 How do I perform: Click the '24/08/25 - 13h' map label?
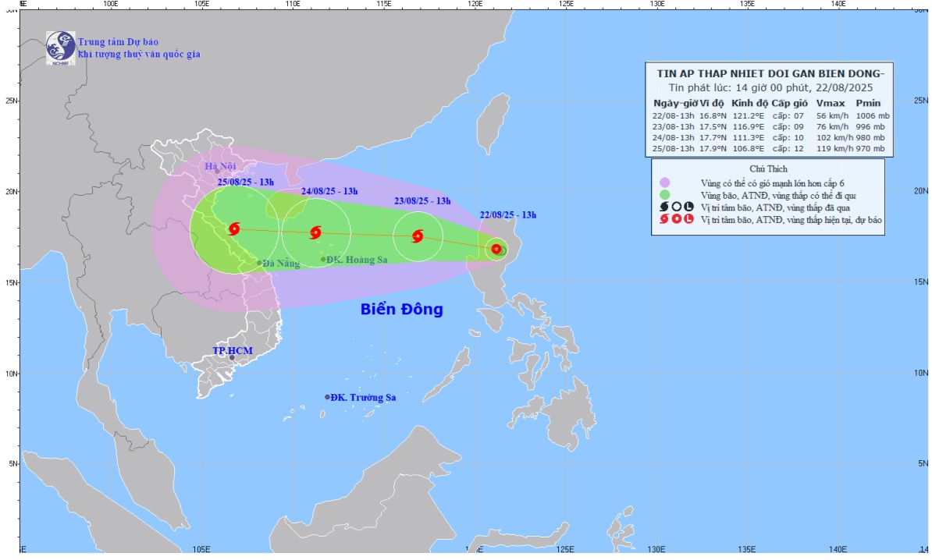tap(329, 191)
